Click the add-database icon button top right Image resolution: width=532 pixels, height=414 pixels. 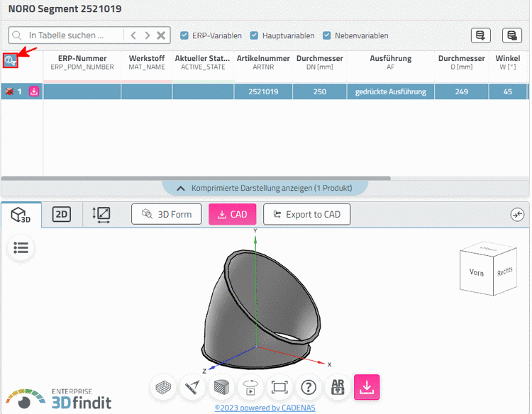[x=480, y=35]
